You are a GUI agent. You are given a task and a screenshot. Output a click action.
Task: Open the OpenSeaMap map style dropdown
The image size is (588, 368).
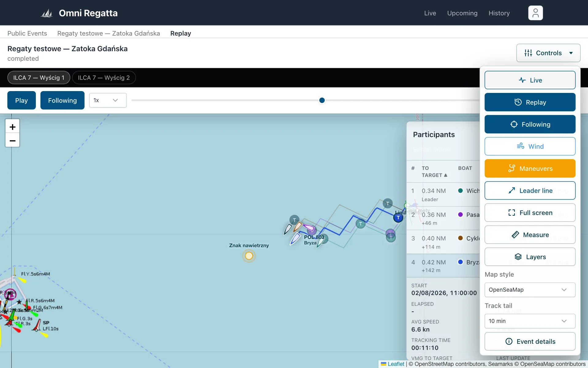[530, 290]
